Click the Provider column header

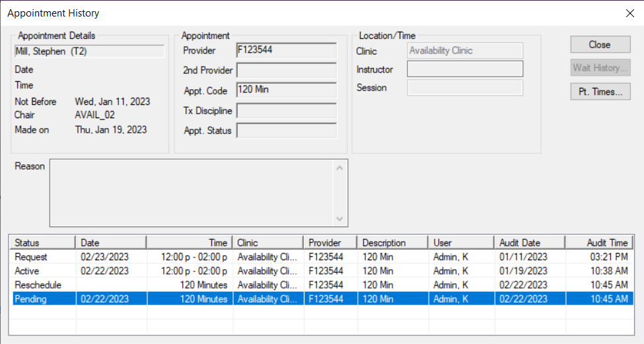click(x=330, y=243)
